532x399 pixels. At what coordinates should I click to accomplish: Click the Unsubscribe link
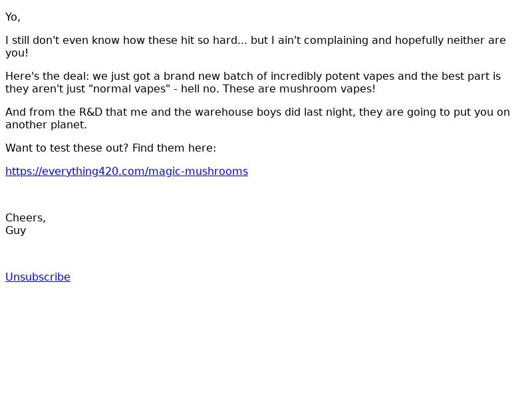point(38,277)
